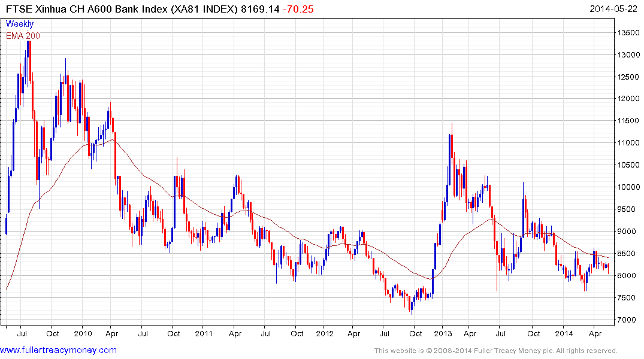644x359 pixels.
Task: Click the first 'Jul' label at axis start
Action: click(x=22, y=333)
